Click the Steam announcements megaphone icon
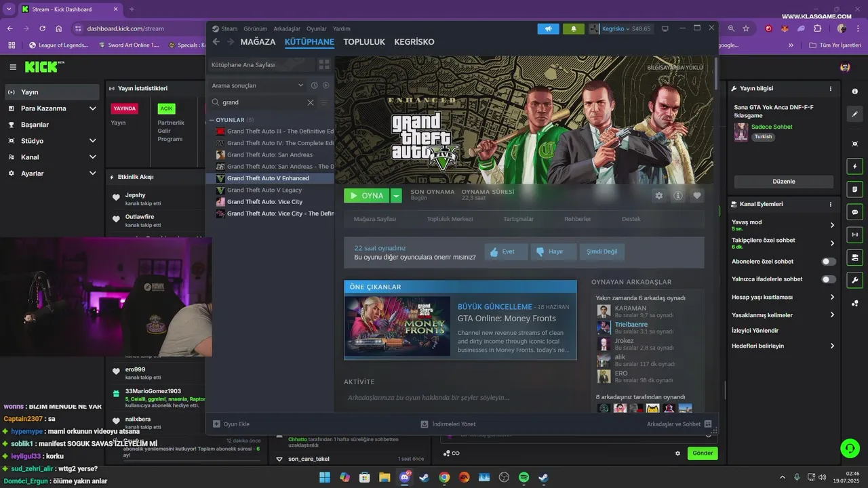868x488 pixels. point(548,28)
